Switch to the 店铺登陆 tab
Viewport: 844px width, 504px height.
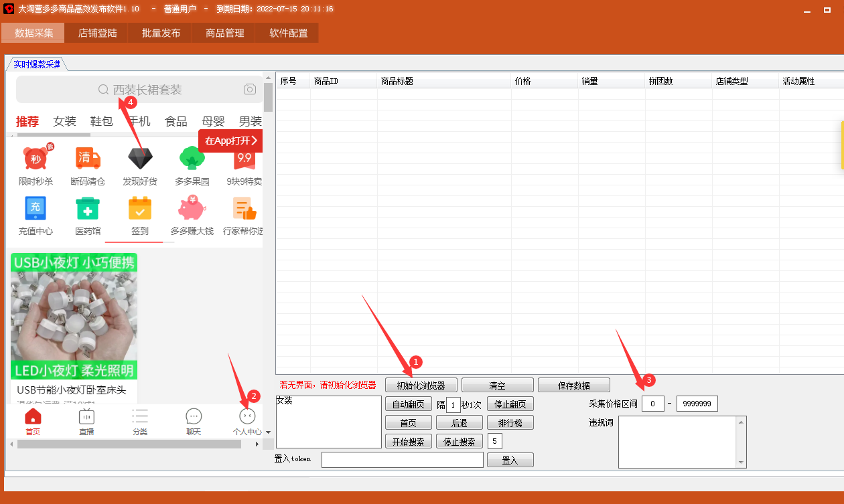pos(97,33)
